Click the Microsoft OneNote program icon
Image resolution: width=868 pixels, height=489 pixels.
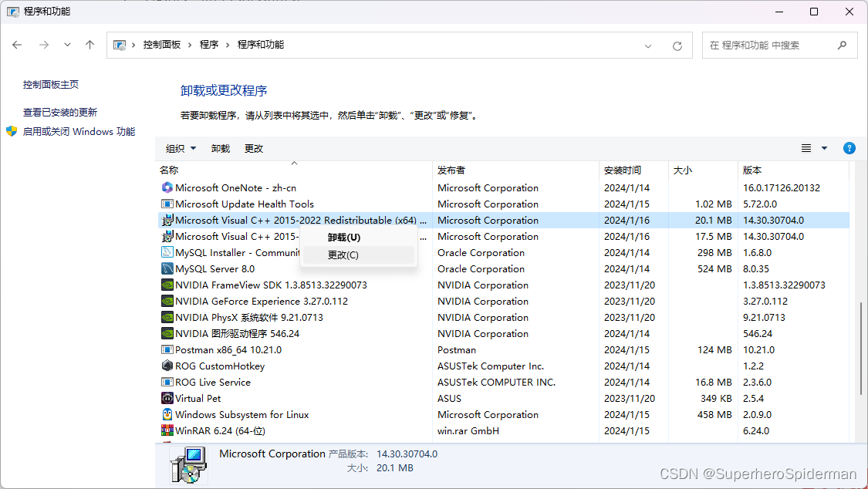pyautogui.click(x=167, y=187)
